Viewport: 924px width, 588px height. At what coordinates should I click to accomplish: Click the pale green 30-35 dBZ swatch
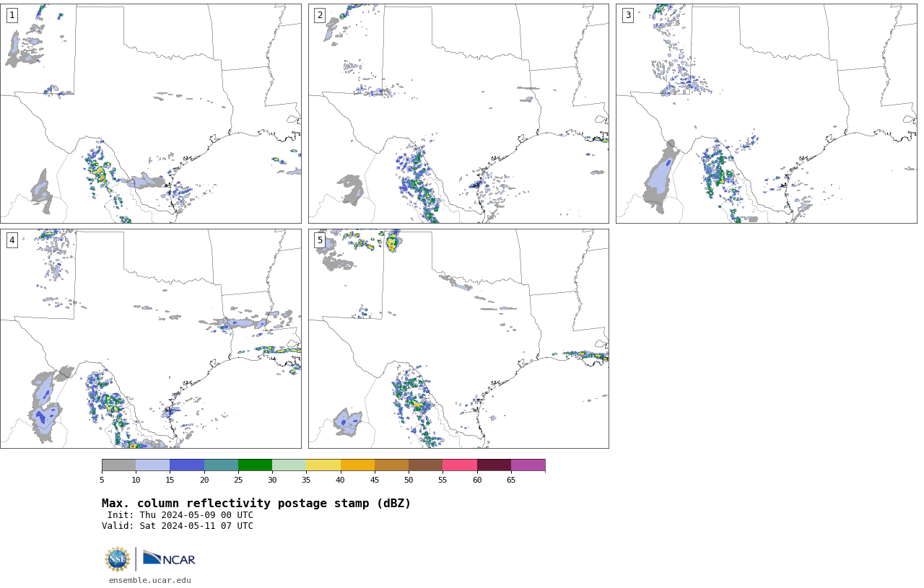(289, 465)
